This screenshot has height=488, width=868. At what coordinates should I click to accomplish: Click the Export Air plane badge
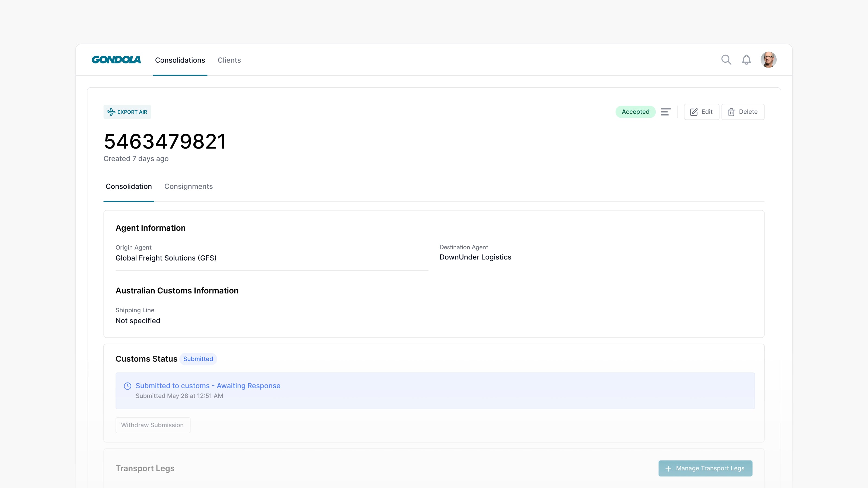(x=127, y=112)
